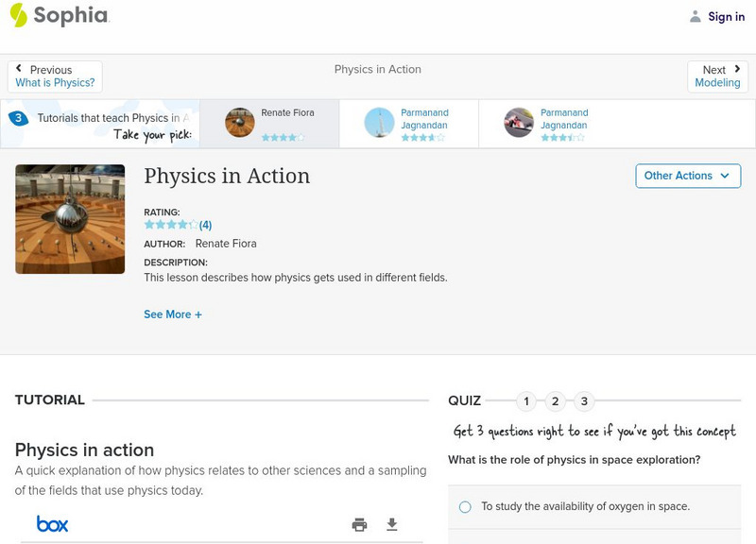Image resolution: width=756 pixels, height=544 pixels.
Task: Go to Next lesson Modeling
Action: pyautogui.click(x=717, y=76)
